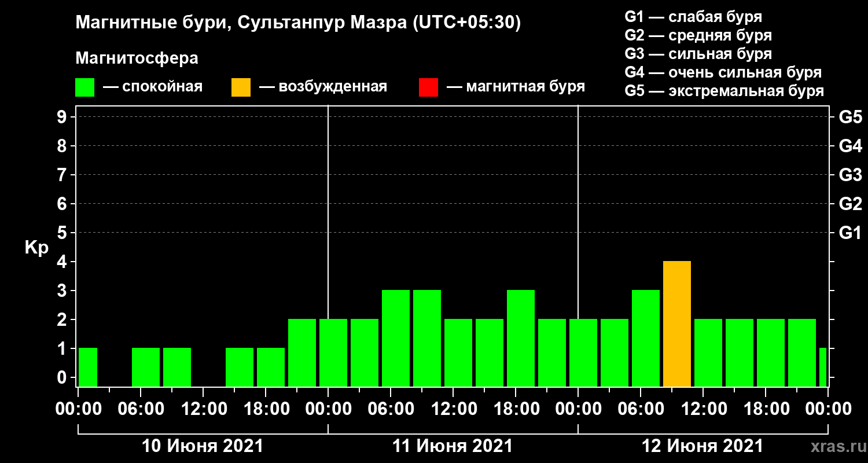Viewport: 868px width, 463px height.
Task: Select the Kp 2 bar at 15:00 on 11 Июня
Action: coord(490,353)
